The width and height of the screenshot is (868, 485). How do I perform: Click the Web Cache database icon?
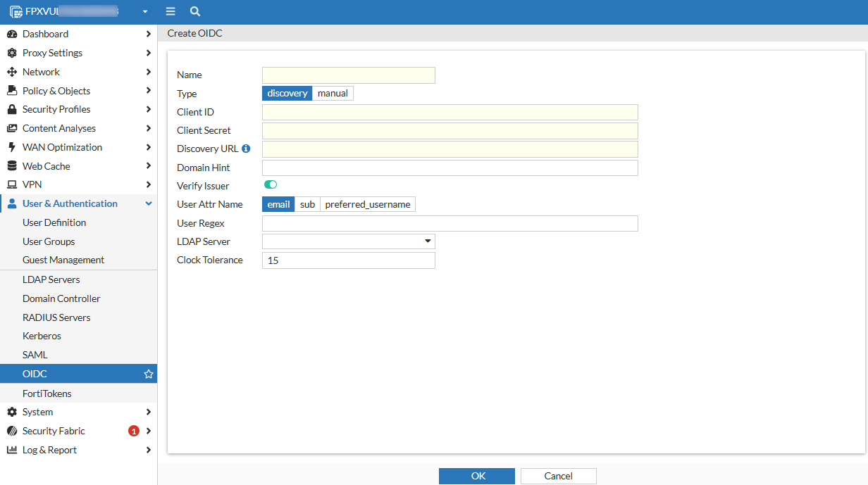[12, 166]
